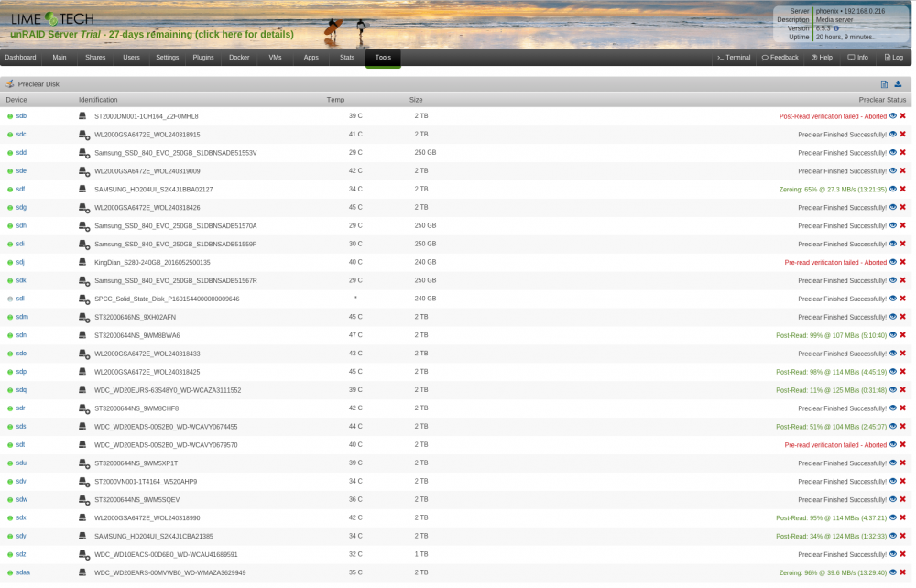View preclear log eye icon for sdf
The image size is (916, 588).
click(x=892, y=190)
